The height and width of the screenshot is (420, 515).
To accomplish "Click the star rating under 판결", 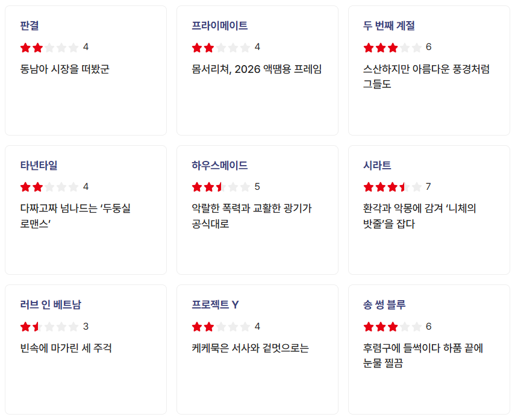I will click(x=49, y=47).
